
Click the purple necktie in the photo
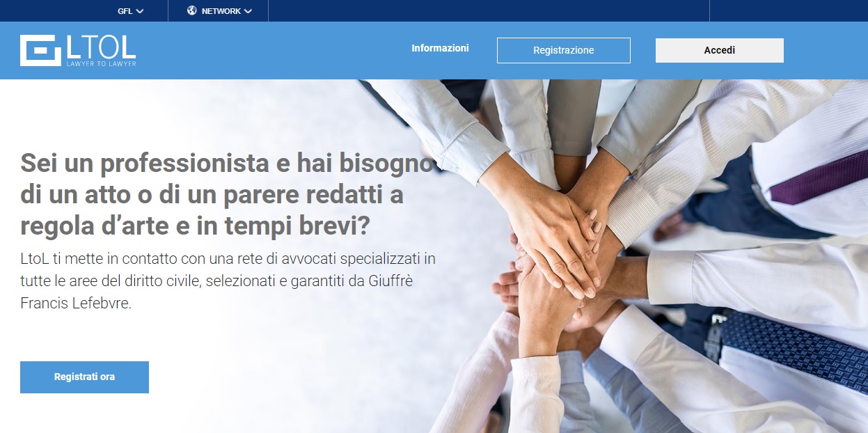pyautogui.click(x=819, y=177)
